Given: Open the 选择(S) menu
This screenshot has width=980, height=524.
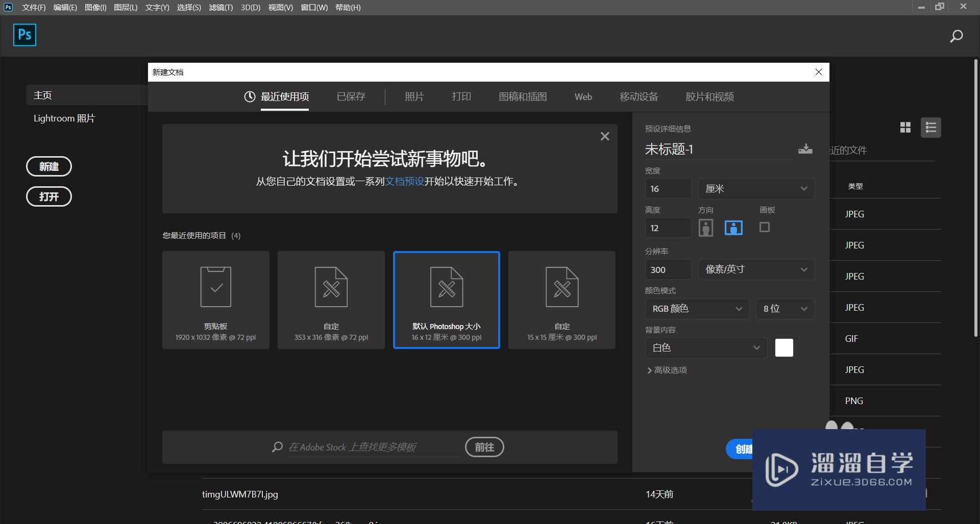Looking at the screenshot, I should tap(189, 8).
